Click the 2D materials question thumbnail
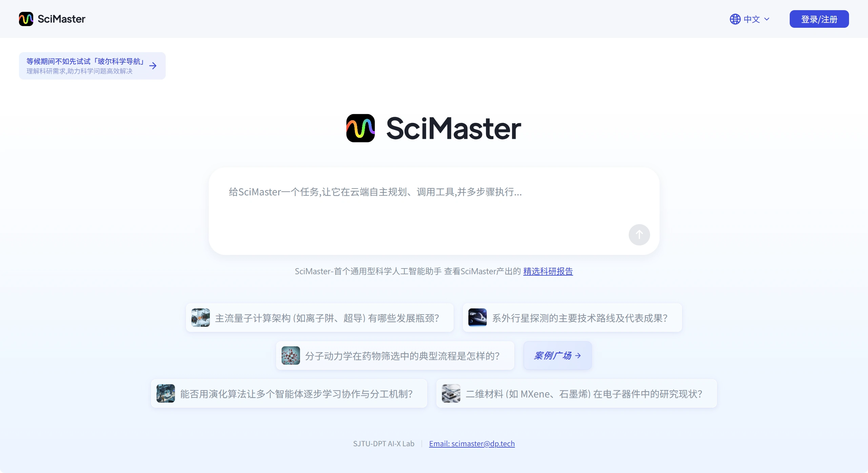 [x=451, y=393]
